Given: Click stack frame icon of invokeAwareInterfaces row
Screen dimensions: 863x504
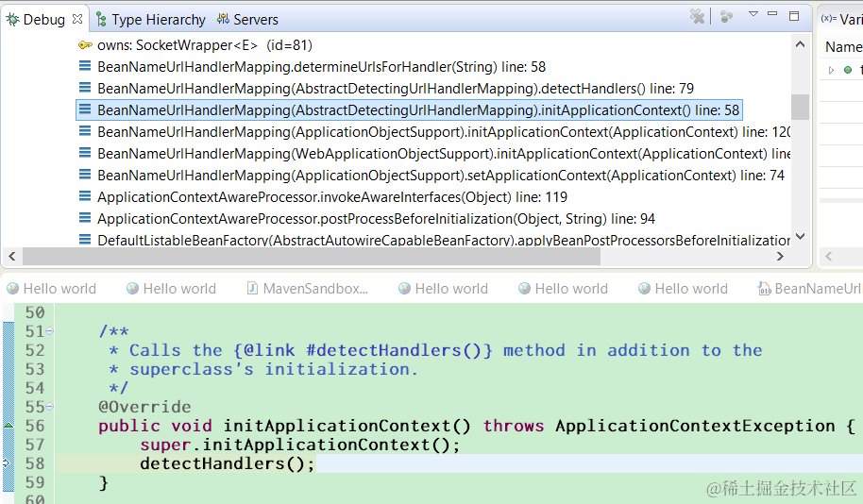Looking at the screenshot, I should 85,196.
